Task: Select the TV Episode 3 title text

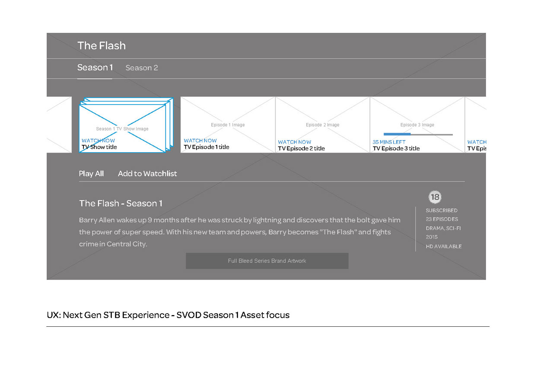Action: (396, 148)
